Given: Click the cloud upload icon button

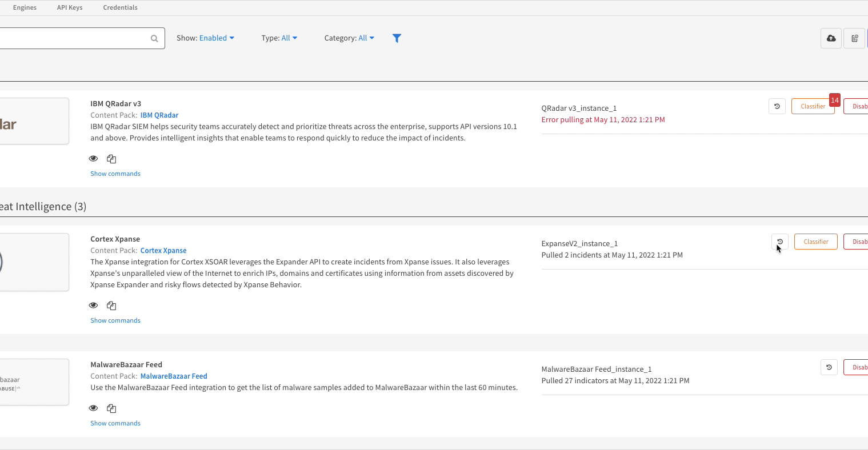Looking at the screenshot, I should click(831, 38).
